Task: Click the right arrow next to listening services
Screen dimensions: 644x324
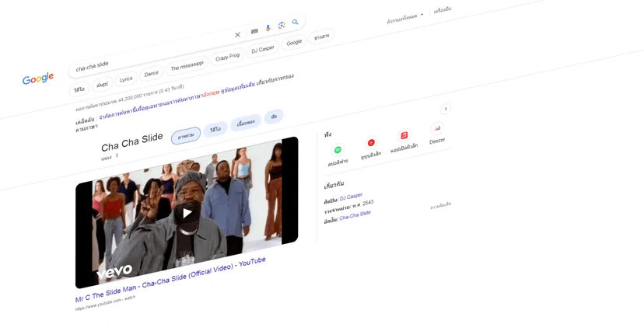Action: 446,109
